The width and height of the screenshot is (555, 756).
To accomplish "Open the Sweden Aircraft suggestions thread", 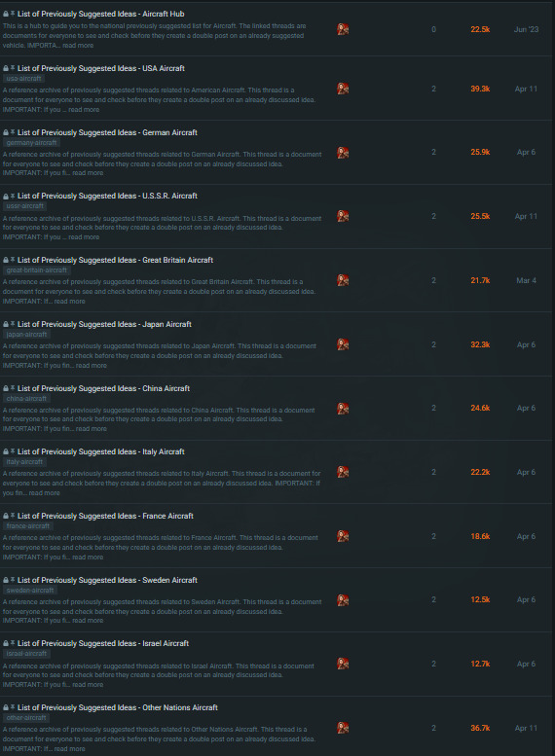I will (108, 580).
